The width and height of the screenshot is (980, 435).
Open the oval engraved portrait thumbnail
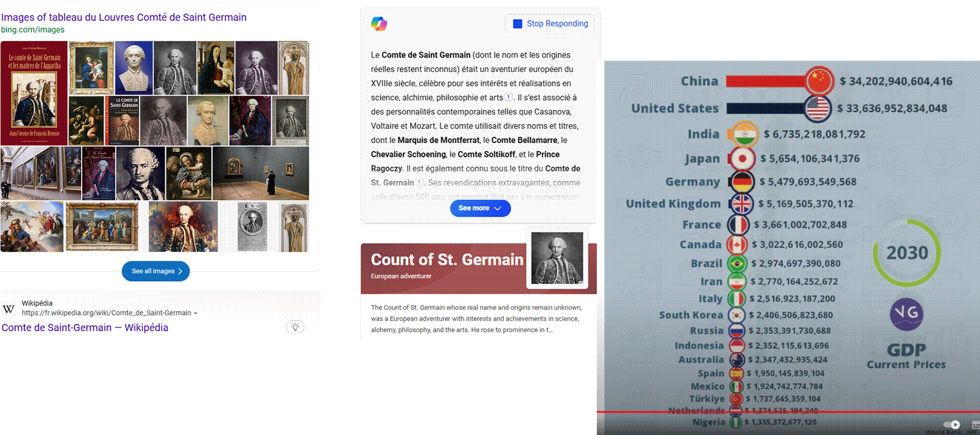pos(252,226)
